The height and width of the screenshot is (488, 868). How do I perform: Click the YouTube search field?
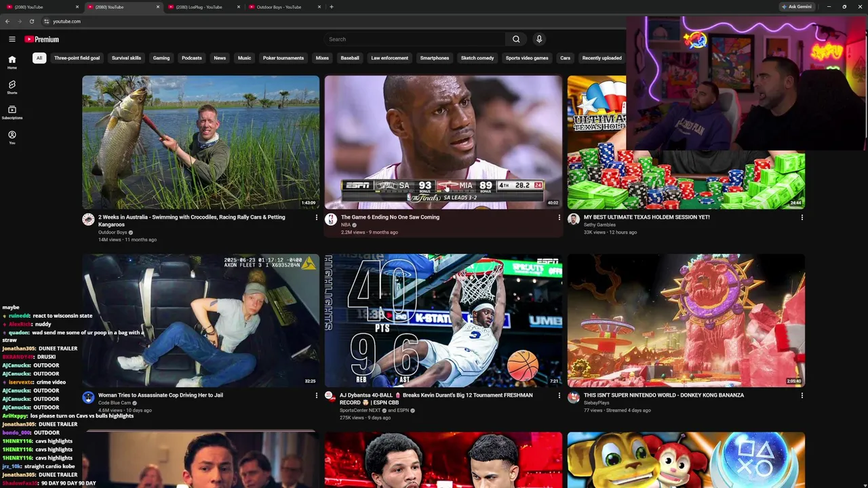coord(414,39)
